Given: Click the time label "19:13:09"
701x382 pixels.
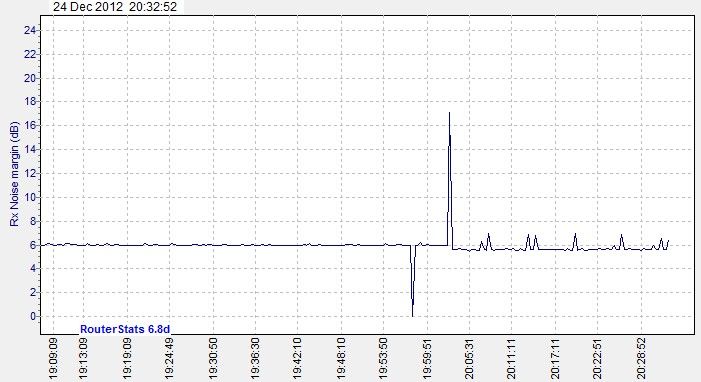Looking at the screenshot, I should [x=83, y=359].
